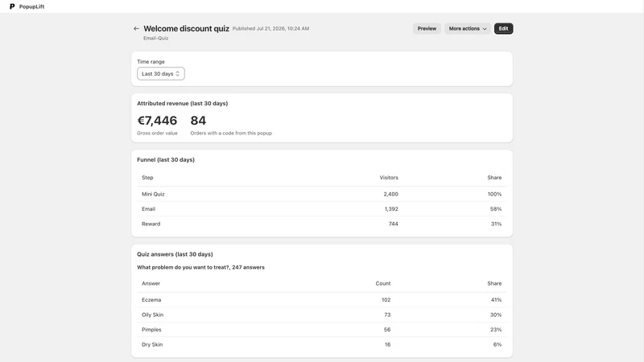Click the 41% share value

tap(496, 300)
